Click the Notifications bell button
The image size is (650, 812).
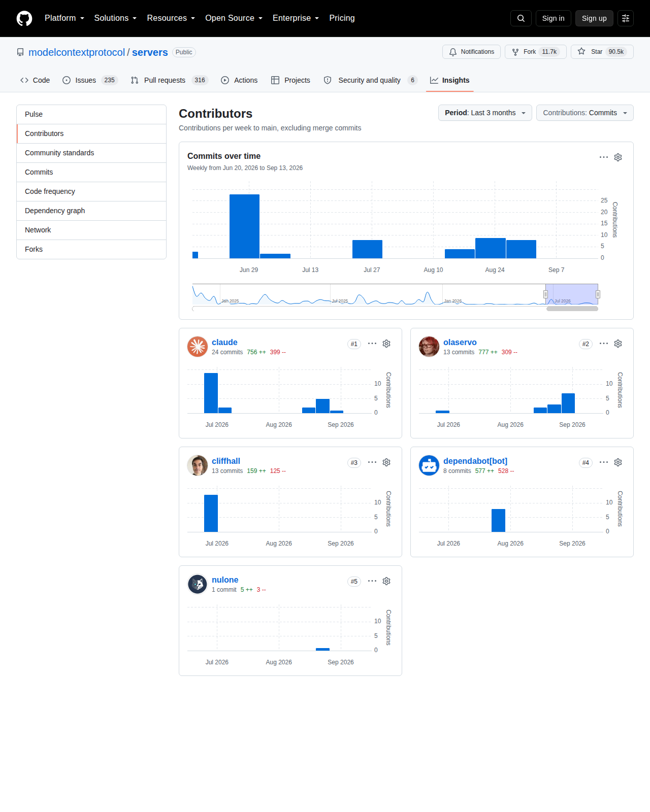(x=472, y=52)
